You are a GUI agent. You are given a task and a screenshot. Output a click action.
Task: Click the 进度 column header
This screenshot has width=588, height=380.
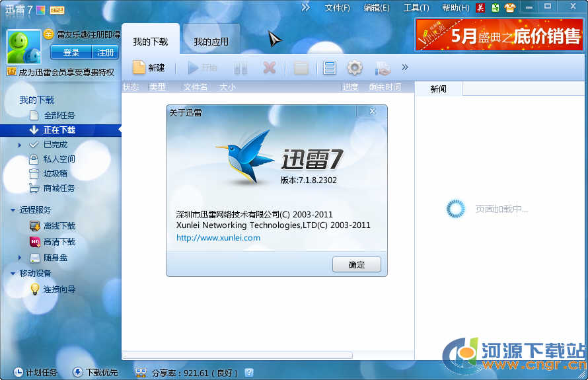tap(350, 87)
